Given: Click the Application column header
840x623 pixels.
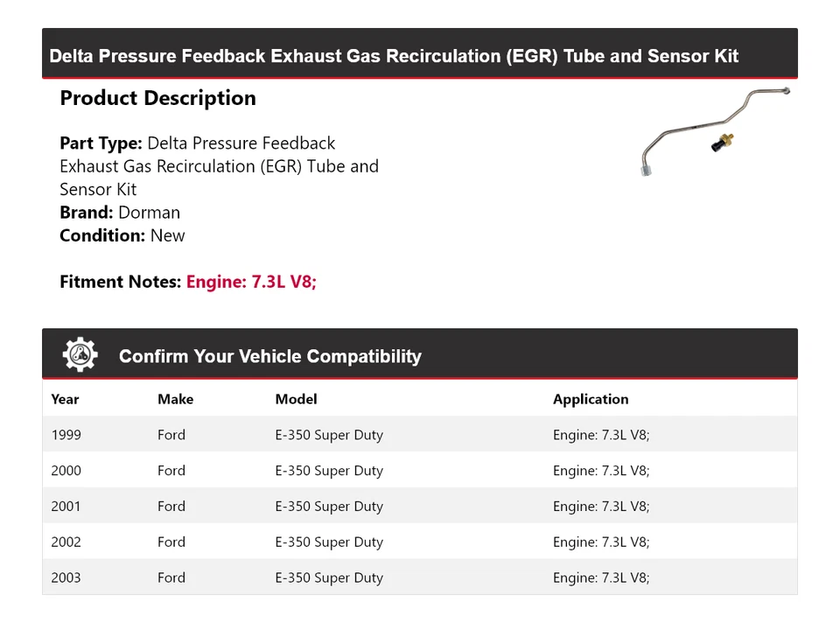Looking at the screenshot, I should [590, 399].
